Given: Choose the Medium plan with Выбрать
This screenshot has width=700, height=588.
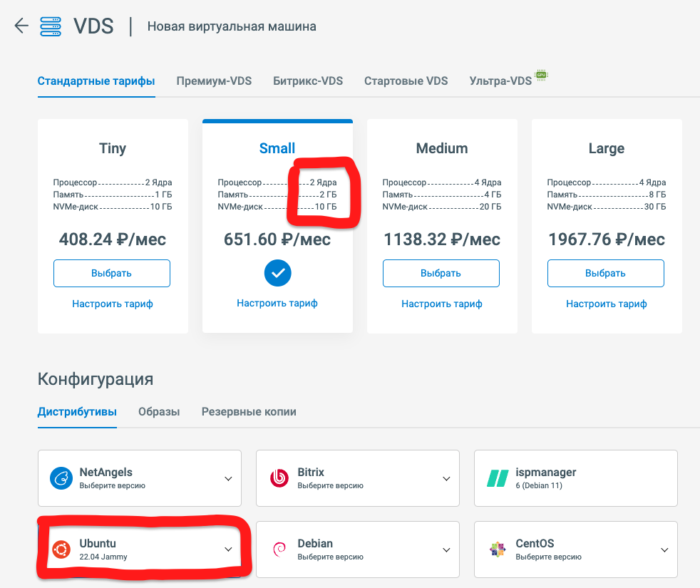Looking at the screenshot, I should [441, 273].
